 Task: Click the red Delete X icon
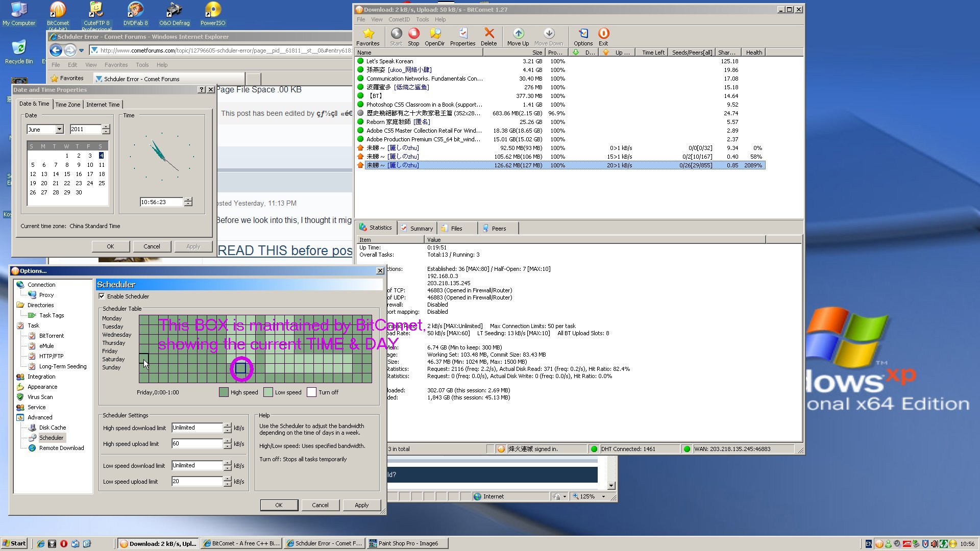click(x=489, y=34)
